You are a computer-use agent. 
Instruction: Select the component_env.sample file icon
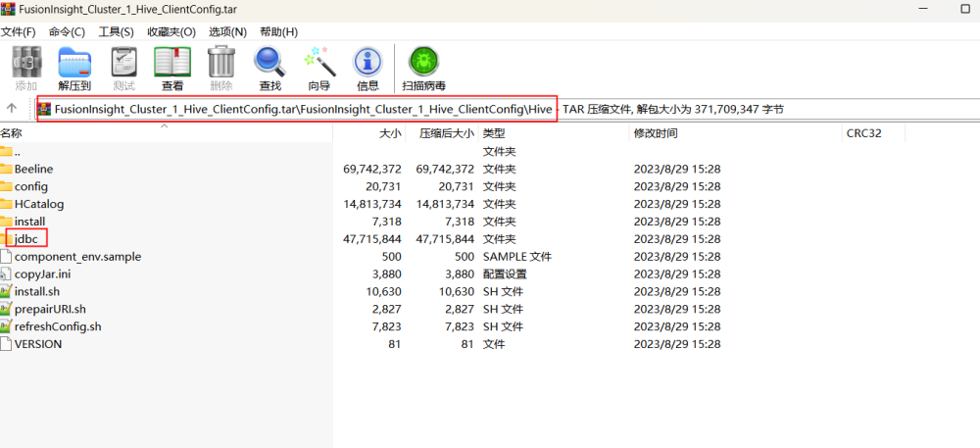(6, 256)
